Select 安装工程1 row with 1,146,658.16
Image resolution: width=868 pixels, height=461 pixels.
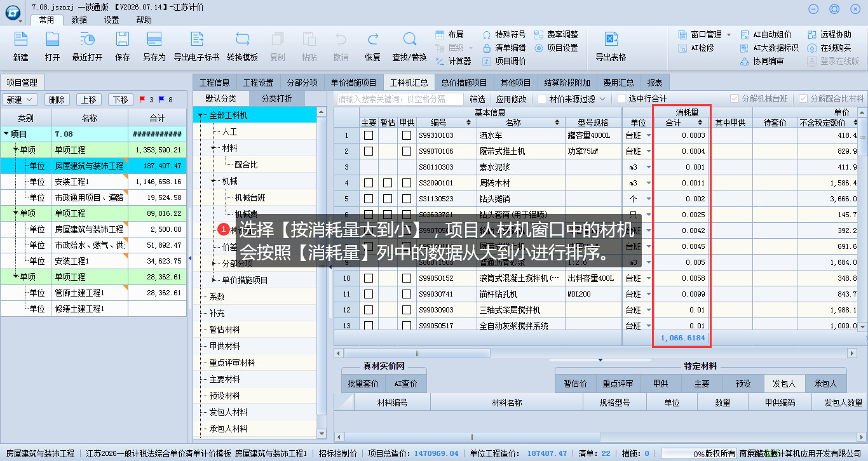(x=93, y=182)
